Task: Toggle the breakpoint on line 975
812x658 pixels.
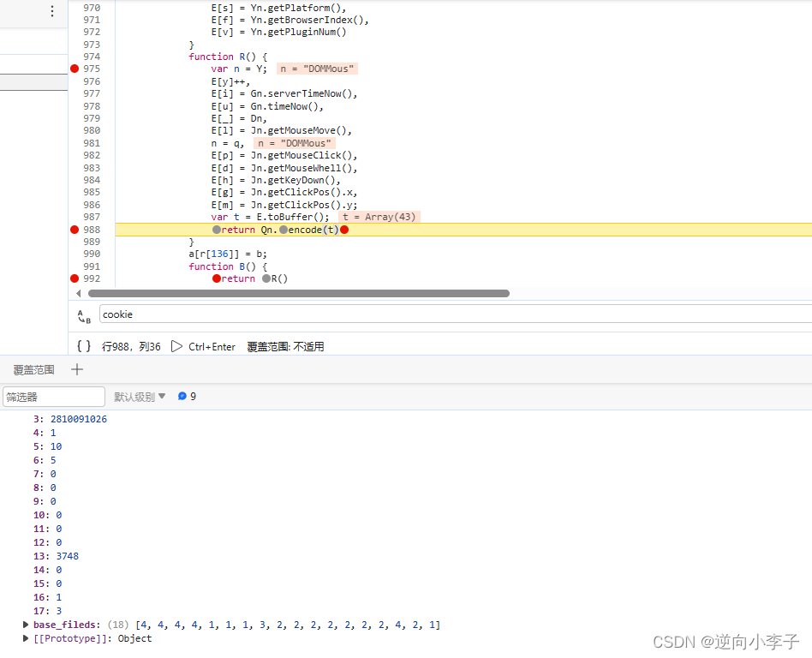Action: pyautogui.click(x=75, y=69)
